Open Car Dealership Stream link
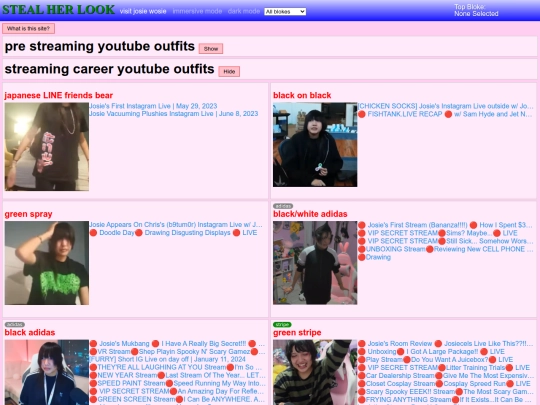The width and height of the screenshot is (540, 405). point(446,375)
